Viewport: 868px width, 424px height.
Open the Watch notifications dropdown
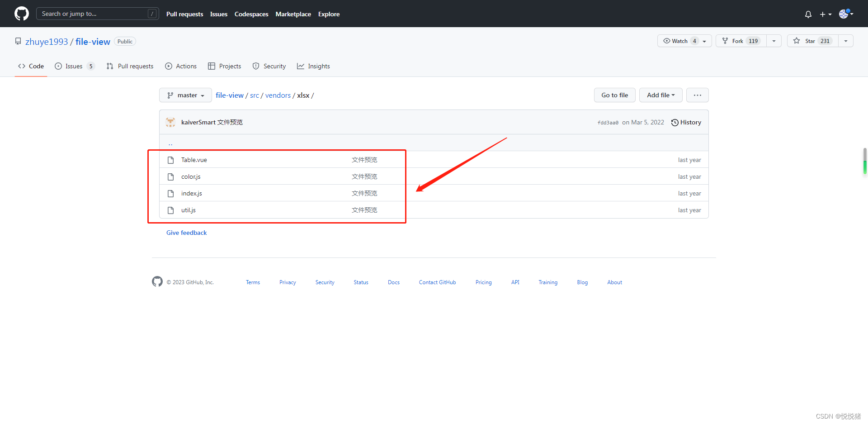coord(684,41)
